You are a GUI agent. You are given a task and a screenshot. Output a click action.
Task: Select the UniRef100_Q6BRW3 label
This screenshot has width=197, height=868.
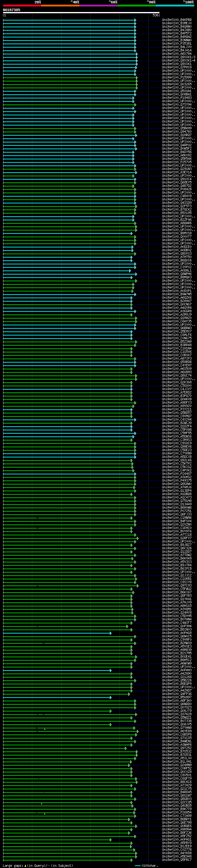(x=176, y=328)
